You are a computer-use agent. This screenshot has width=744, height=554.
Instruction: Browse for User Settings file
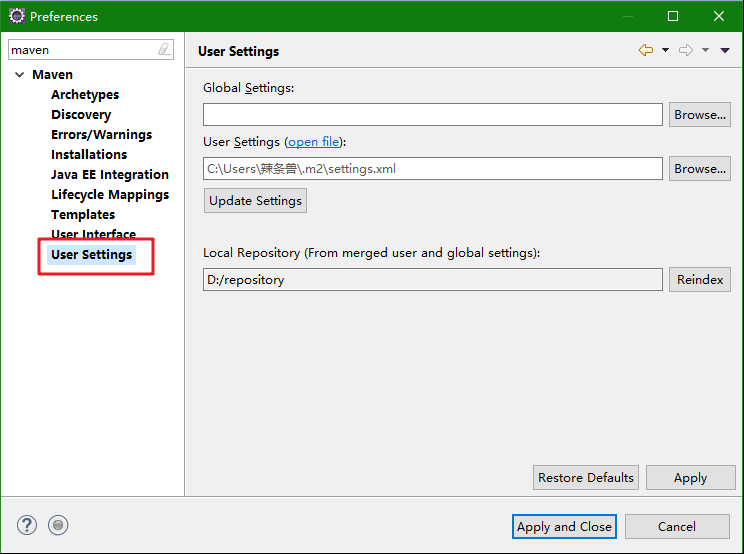pos(700,168)
